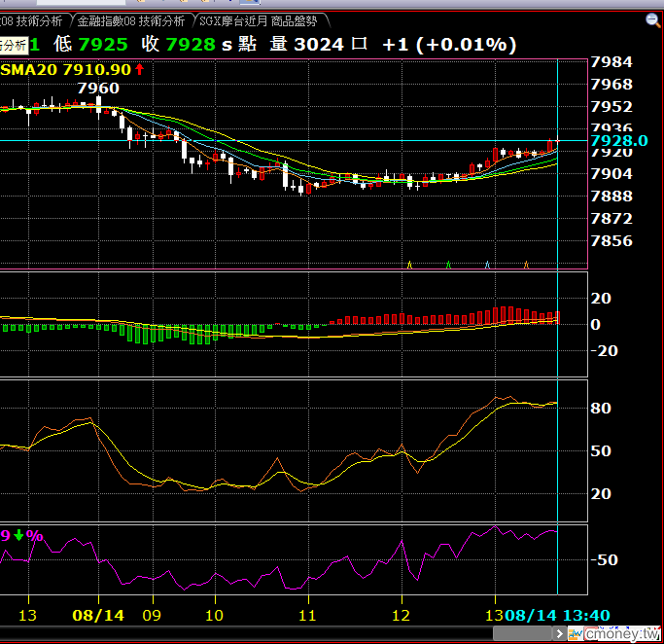This screenshot has width=664, height=644.
Task: Open the 金融指數08 技術分析 tab
Action: (130, 20)
